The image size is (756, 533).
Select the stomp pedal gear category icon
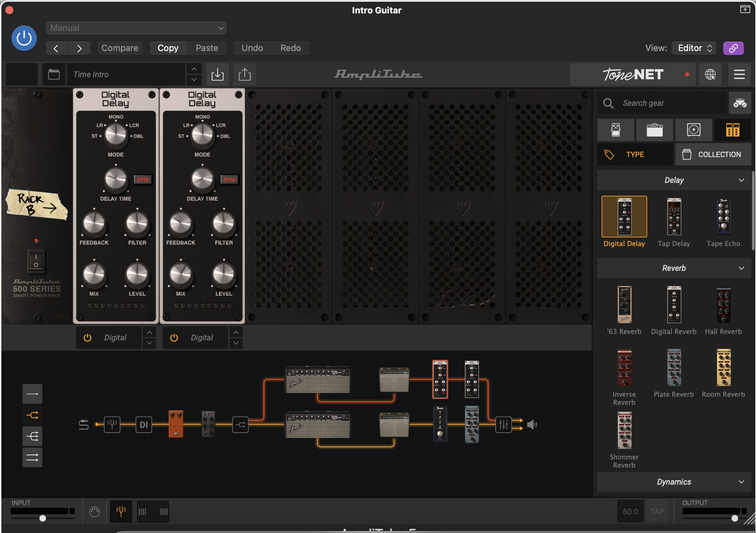tap(615, 130)
